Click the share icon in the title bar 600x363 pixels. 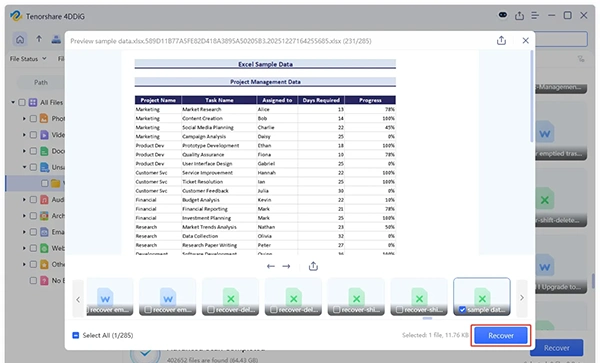tap(519, 16)
